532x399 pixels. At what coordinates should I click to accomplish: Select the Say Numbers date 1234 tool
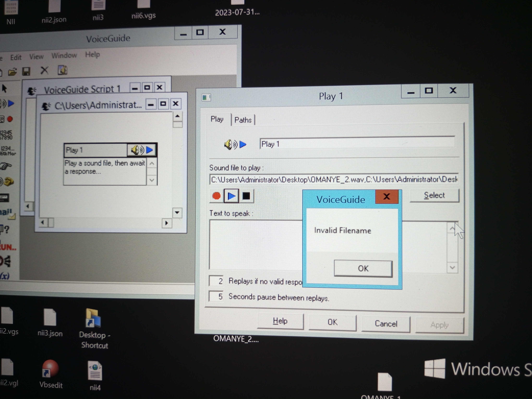coord(8,151)
